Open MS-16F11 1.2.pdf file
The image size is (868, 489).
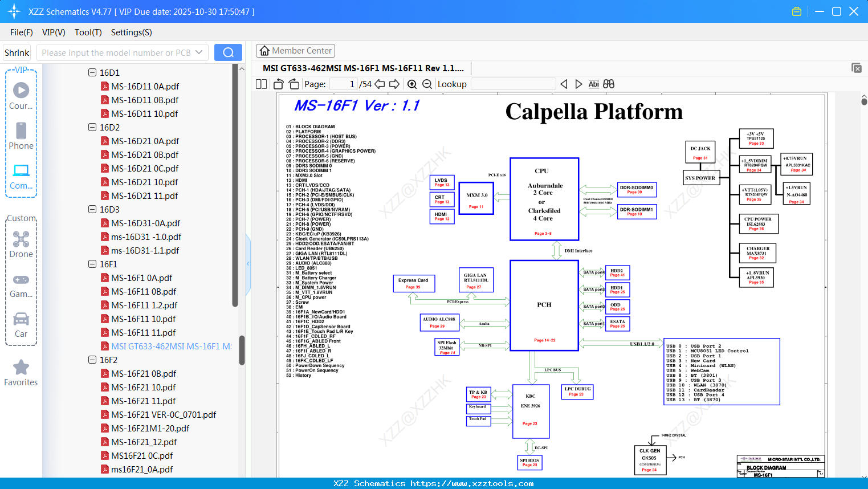(x=144, y=305)
